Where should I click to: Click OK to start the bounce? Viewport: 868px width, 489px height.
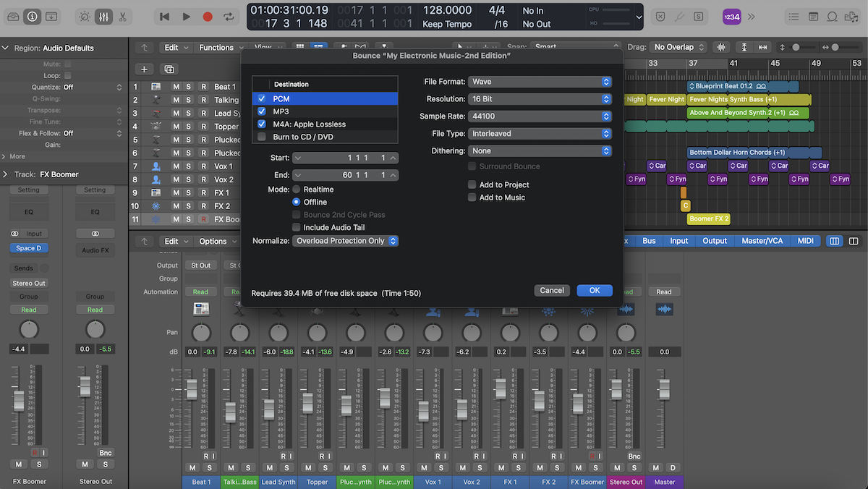click(x=594, y=290)
